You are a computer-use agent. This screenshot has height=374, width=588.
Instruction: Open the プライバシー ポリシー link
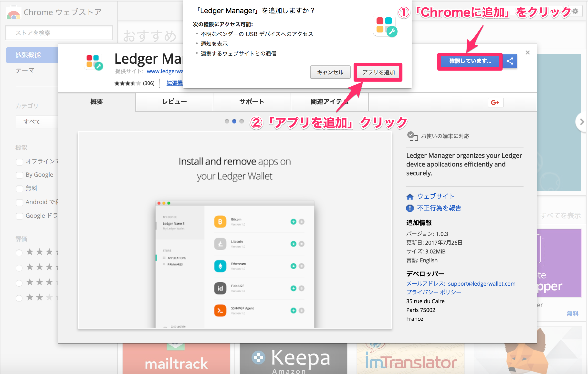pyautogui.click(x=434, y=292)
